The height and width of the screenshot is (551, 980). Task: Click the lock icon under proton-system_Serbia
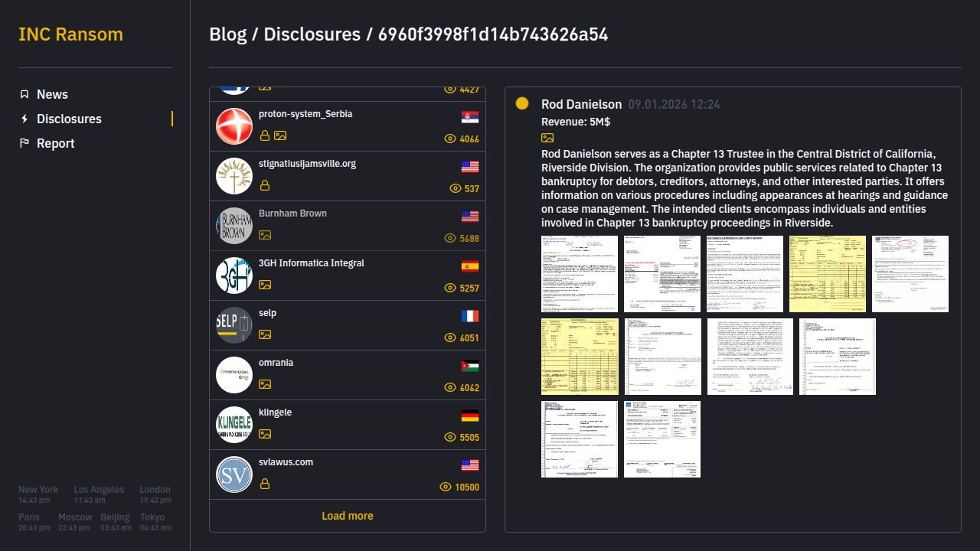pyautogui.click(x=265, y=135)
